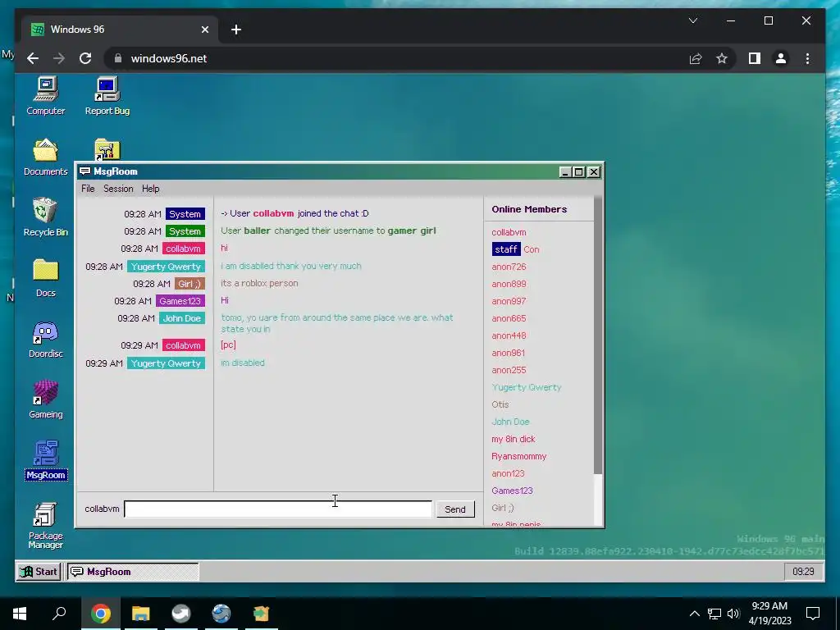Click the Girl ;) name tag in chat
This screenshot has height=630, width=840.
tap(189, 284)
